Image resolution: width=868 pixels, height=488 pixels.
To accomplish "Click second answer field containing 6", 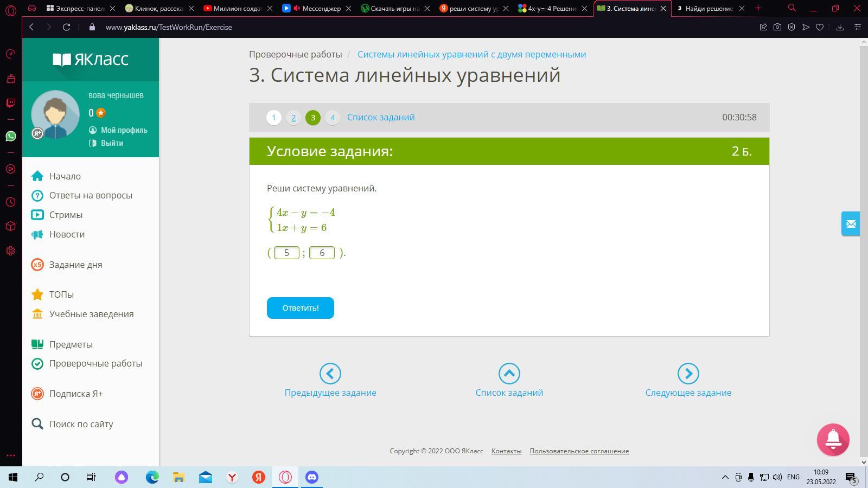I will click(x=322, y=253).
